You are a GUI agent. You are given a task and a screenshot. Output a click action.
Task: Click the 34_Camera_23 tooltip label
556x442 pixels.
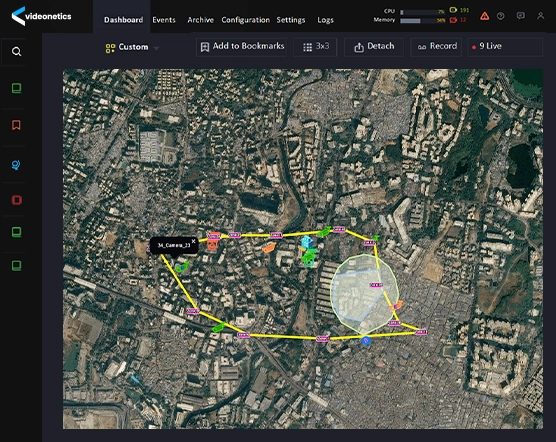[174, 245]
